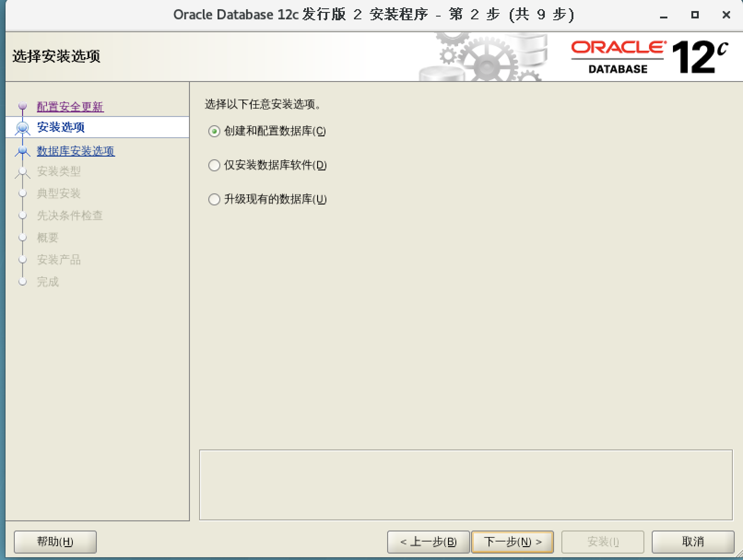This screenshot has height=560, width=743.
Task: Select 升级现有的数据库 option
Action: point(213,199)
